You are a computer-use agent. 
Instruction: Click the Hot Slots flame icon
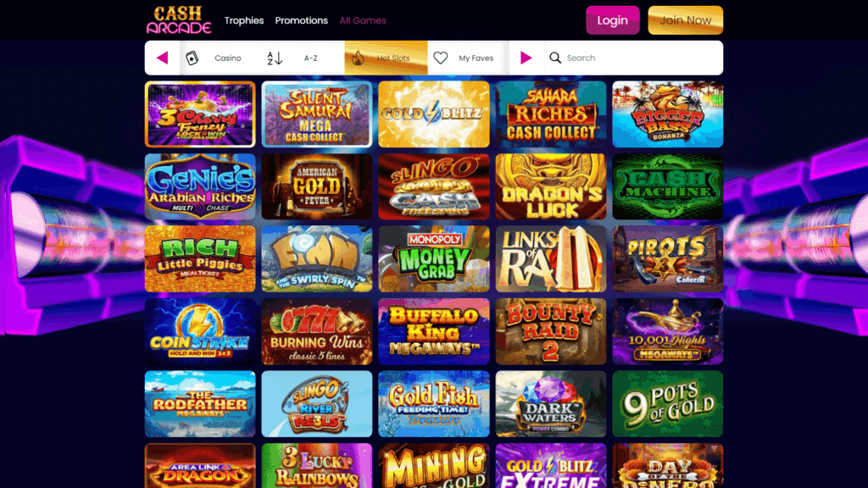pos(359,58)
